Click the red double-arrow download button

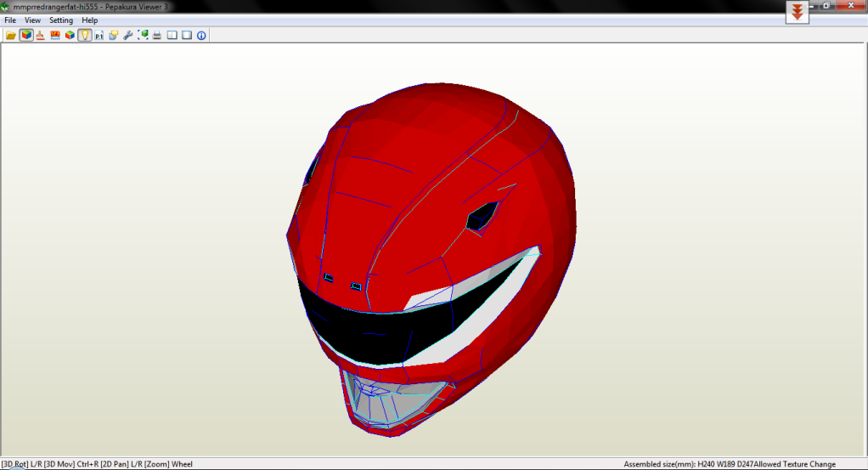pyautogui.click(x=798, y=12)
